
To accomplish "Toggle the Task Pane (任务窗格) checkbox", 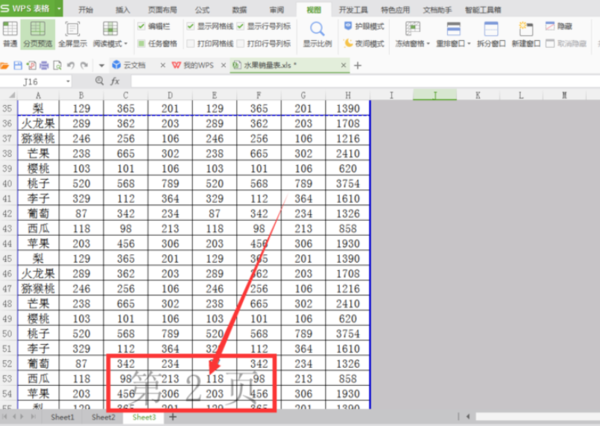I will [141, 43].
